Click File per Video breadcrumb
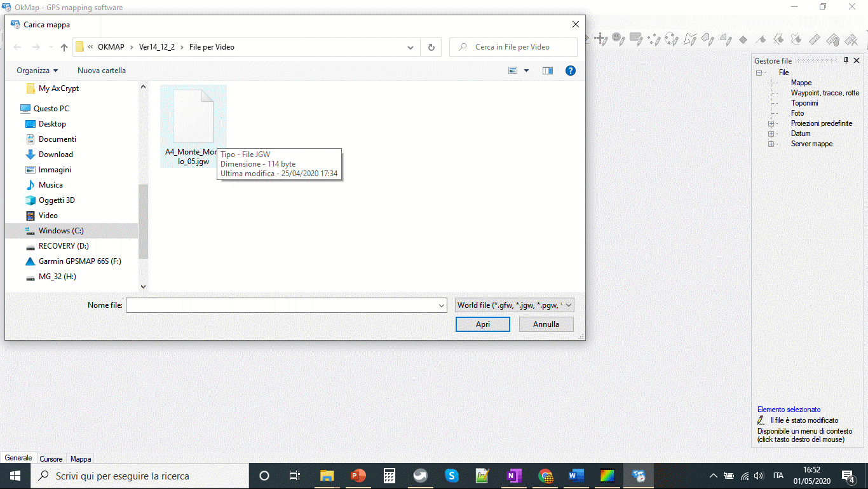 click(212, 47)
